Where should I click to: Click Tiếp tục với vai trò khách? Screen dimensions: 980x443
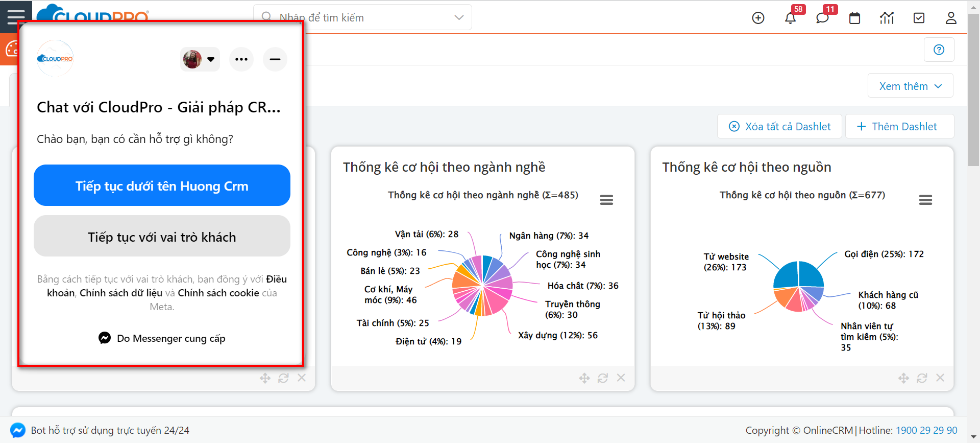tap(162, 236)
